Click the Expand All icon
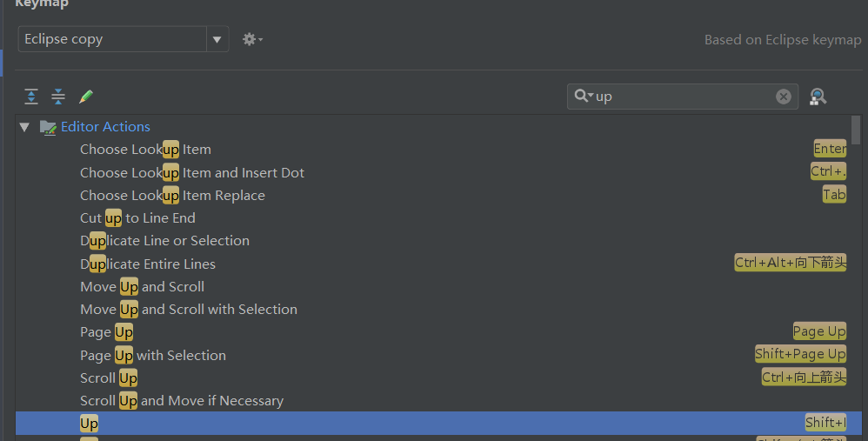The image size is (868, 441). point(31,97)
